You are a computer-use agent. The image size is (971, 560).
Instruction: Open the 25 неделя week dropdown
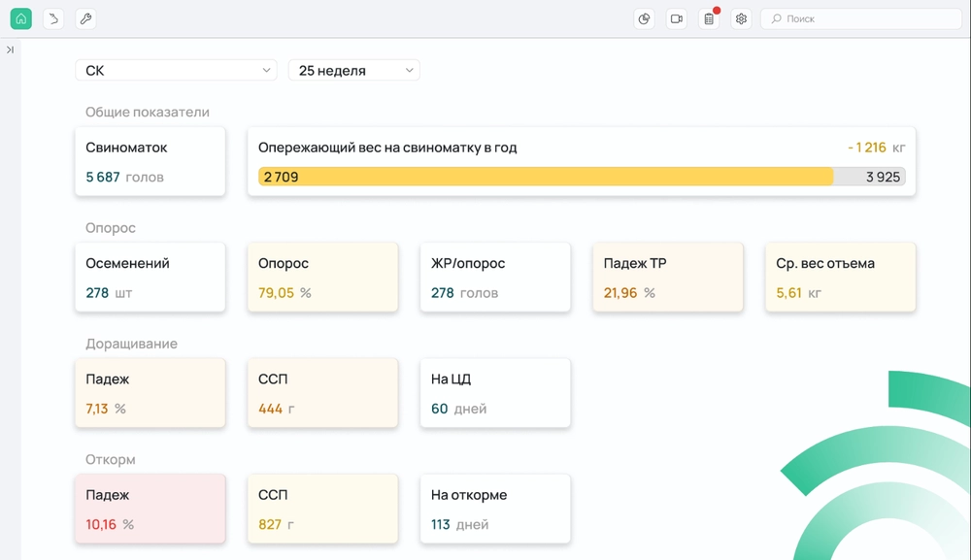coord(353,71)
